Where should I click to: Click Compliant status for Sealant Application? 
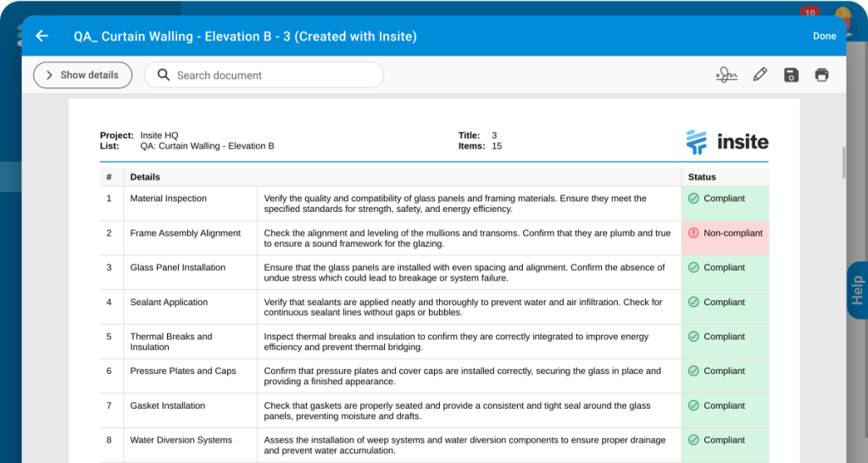716,302
